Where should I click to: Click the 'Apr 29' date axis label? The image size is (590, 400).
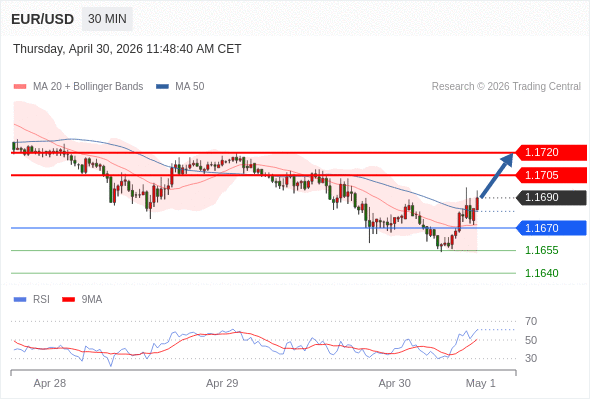(x=222, y=383)
